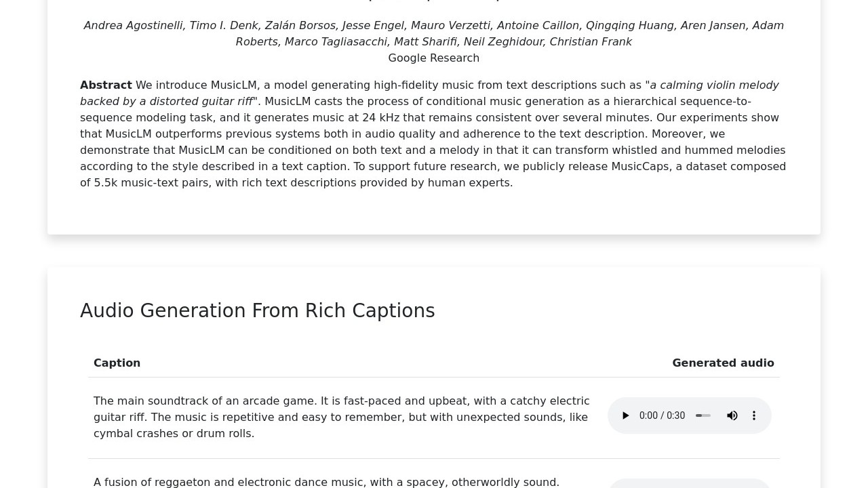Click the "Audio Generation From Rich Captions" heading
Screen dimensions: 868x488
coord(257,310)
